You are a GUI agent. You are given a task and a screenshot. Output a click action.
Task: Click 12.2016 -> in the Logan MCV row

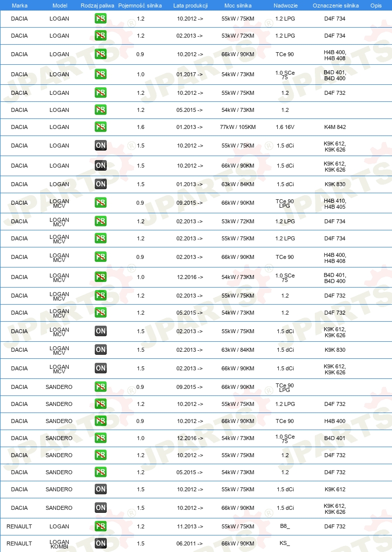click(190, 277)
